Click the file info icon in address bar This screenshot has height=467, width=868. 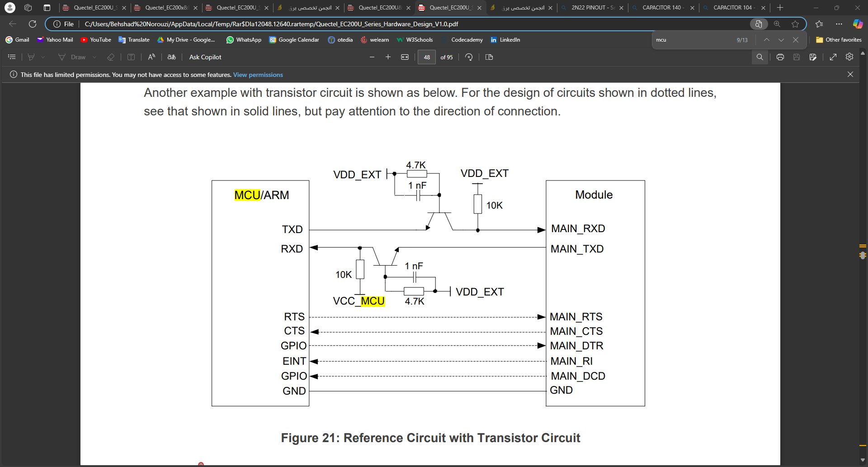point(57,24)
